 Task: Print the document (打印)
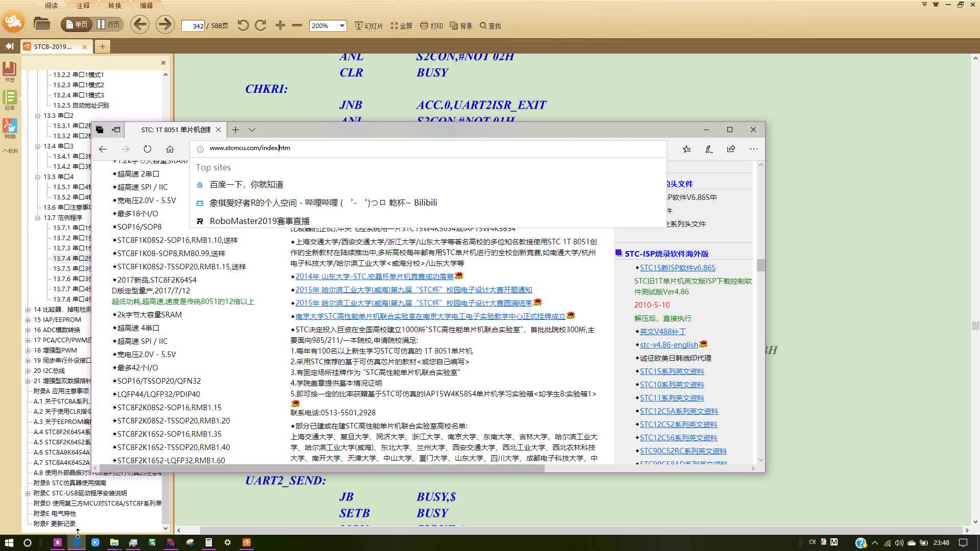click(x=431, y=26)
